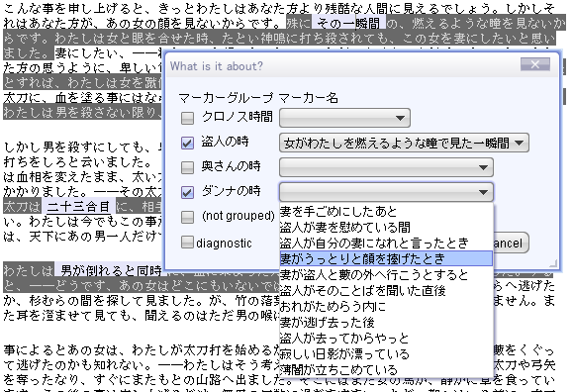The image size is (572, 392).
Task: Expand the 盗人の時 marker name dropdown
Action: tap(404, 143)
